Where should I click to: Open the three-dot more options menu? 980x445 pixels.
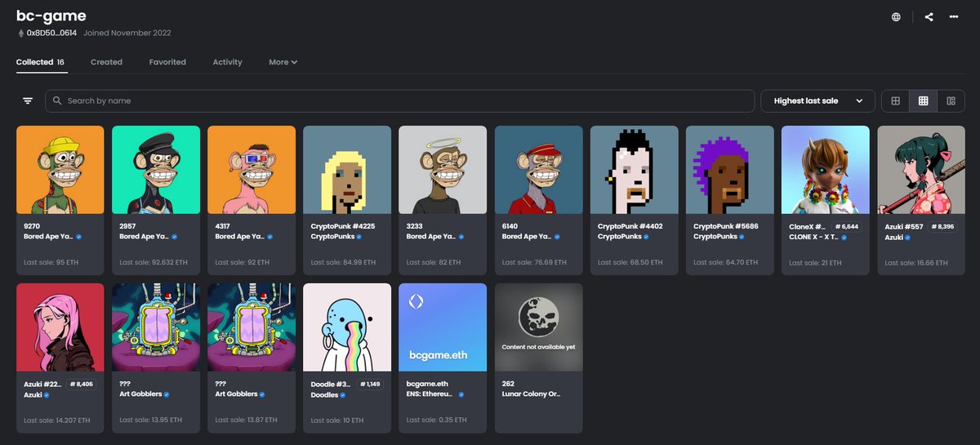click(x=954, y=17)
